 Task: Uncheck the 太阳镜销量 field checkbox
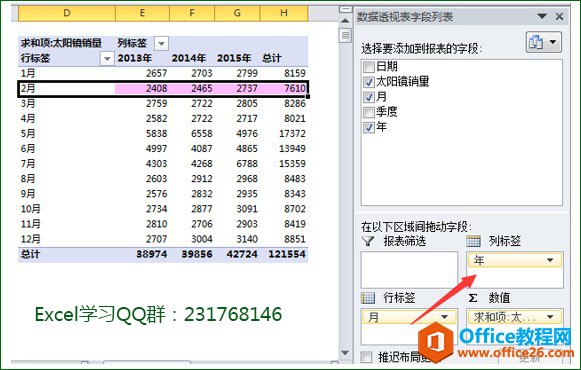click(x=369, y=82)
